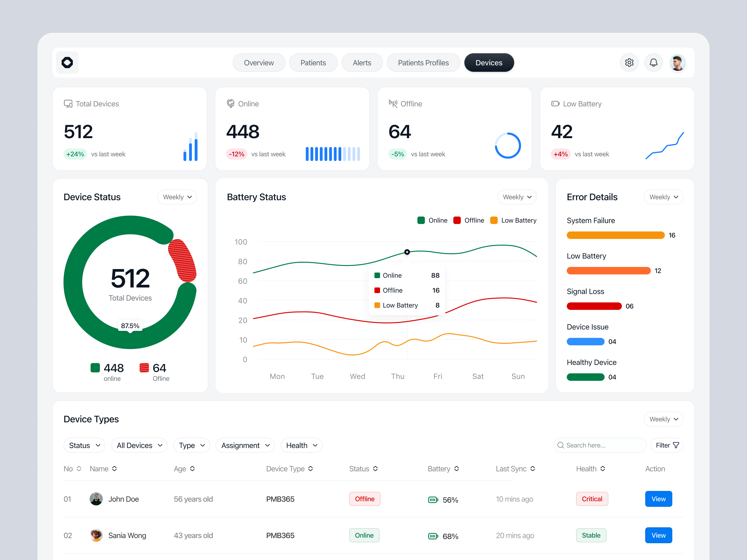Click View for John Doe's device
This screenshot has width=747, height=560.
(658, 499)
